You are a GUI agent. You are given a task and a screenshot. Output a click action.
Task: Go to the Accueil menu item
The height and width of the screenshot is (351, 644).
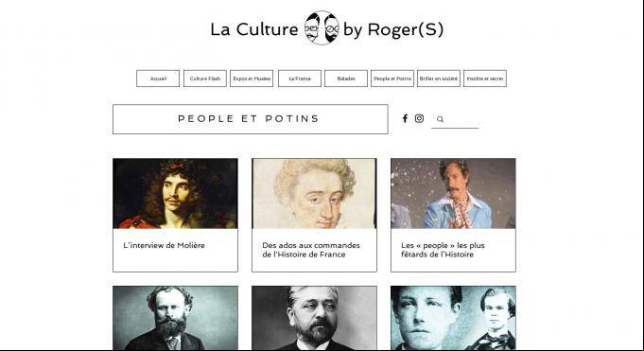[158, 79]
